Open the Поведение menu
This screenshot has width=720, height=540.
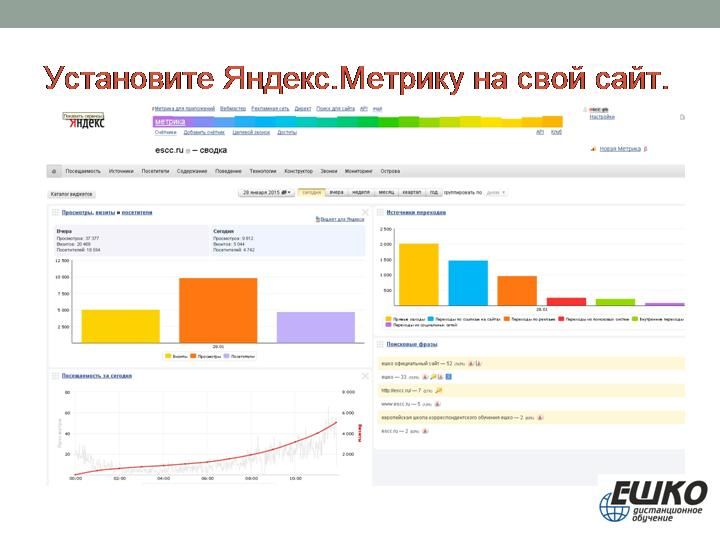tap(228, 171)
